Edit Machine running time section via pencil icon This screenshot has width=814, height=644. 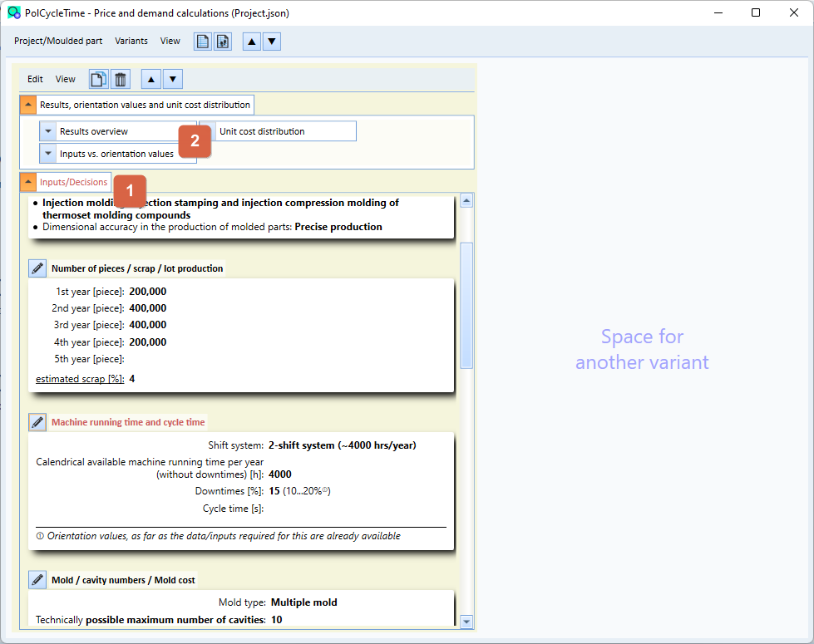tap(37, 422)
